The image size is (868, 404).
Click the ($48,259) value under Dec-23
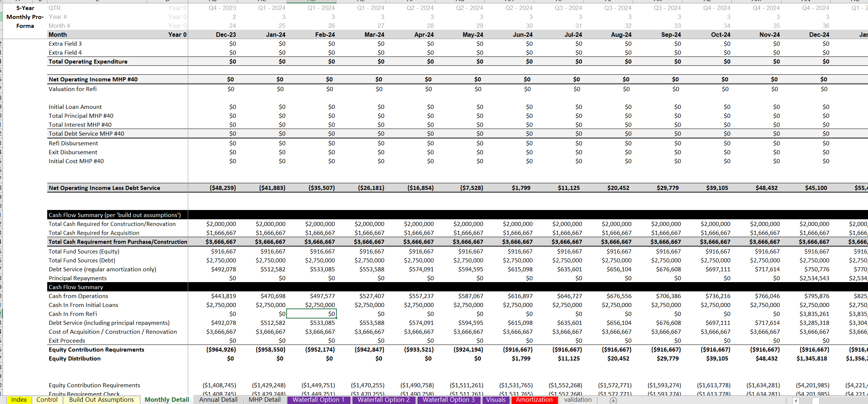(223, 188)
